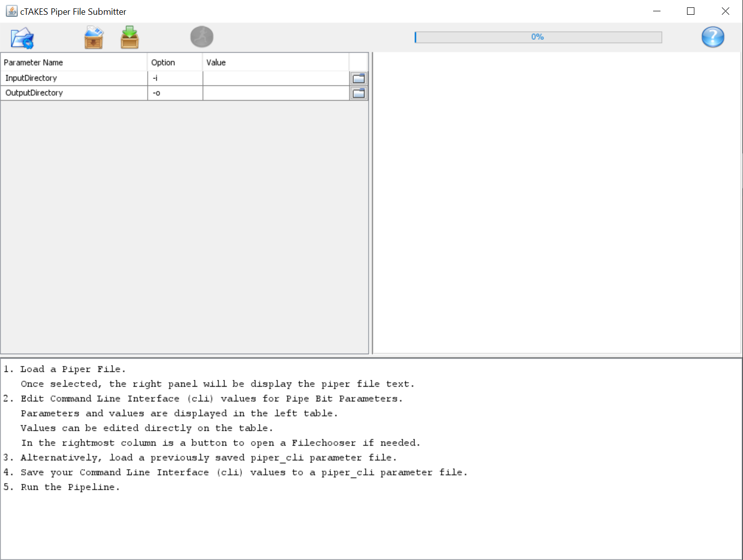
Task: Select the OutputDirectory parameter name cell
Action: point(74,93)
